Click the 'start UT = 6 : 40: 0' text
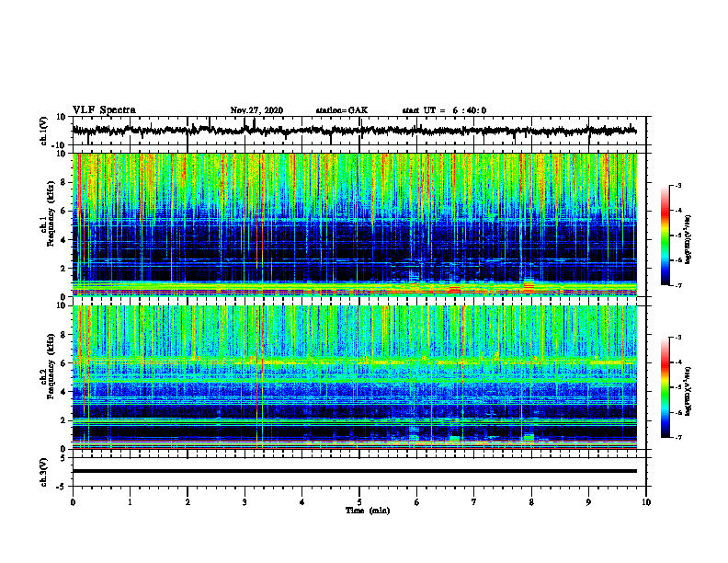 coord(444,110)
